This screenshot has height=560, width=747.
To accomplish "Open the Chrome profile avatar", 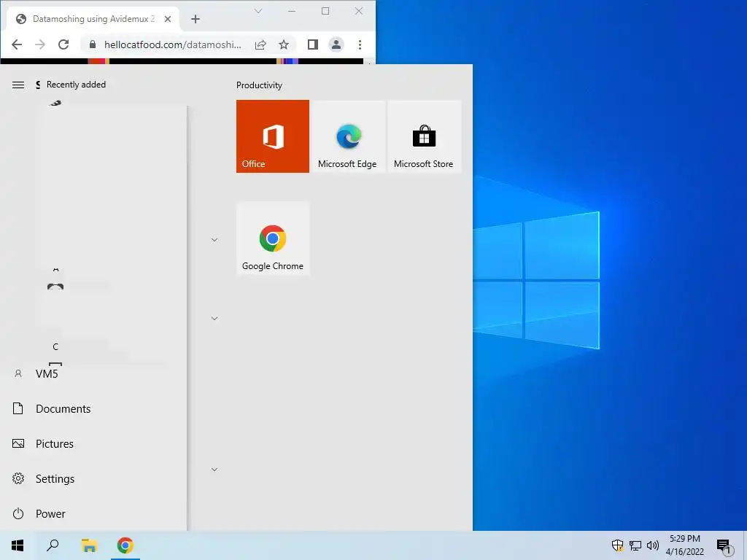I will (x=336, y=44).
